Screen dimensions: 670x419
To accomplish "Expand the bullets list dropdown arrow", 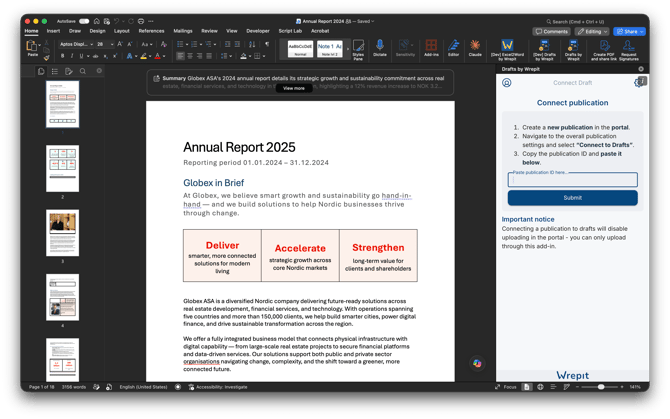I will (x=187, y=44).
